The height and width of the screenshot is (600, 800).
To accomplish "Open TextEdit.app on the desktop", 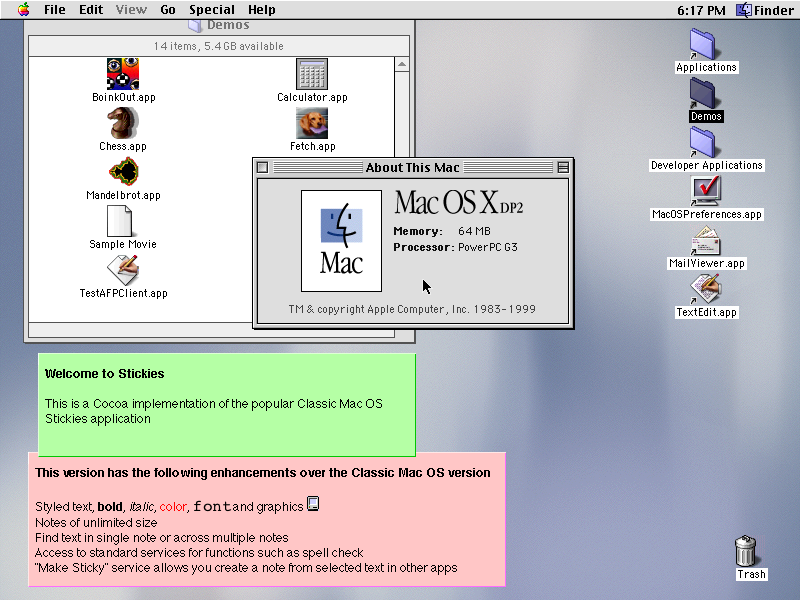I will point(706,289).
